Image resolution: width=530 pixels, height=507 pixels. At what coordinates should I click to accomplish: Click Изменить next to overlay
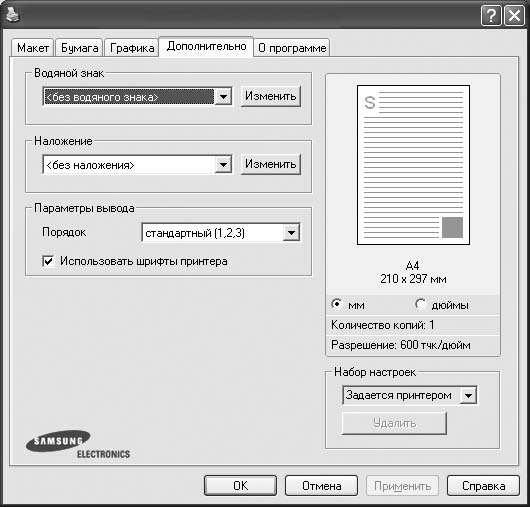[x=270, y=164]
